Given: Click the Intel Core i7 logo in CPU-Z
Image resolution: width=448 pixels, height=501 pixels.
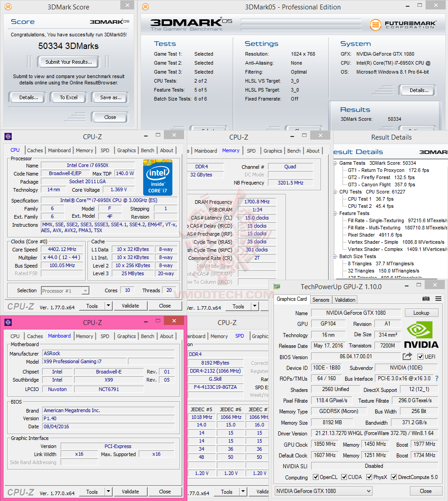Looking at the screenshot, I should pos(158,177).
